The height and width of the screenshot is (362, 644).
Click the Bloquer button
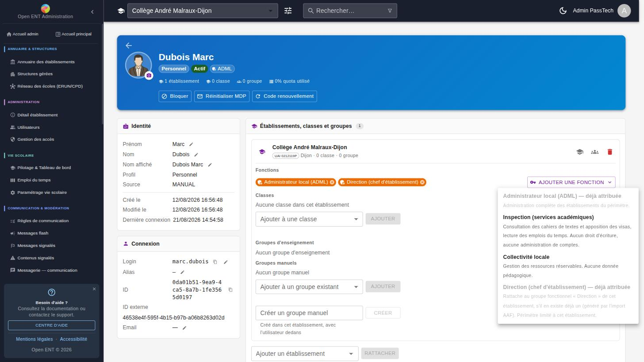tap(175, 96)
